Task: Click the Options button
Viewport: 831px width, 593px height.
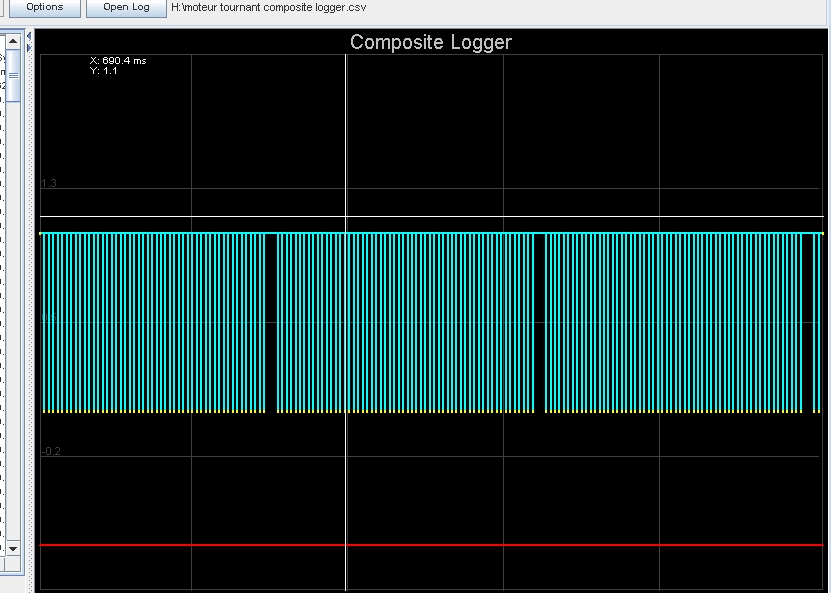Action: tap(44, 7)
